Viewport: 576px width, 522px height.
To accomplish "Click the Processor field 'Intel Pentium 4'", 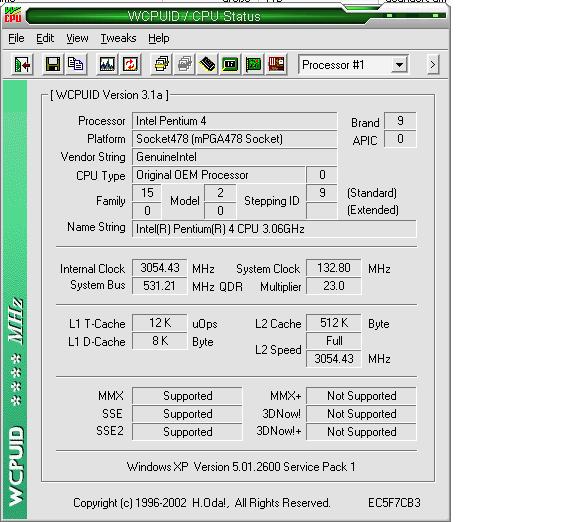I will coord(234,121).
